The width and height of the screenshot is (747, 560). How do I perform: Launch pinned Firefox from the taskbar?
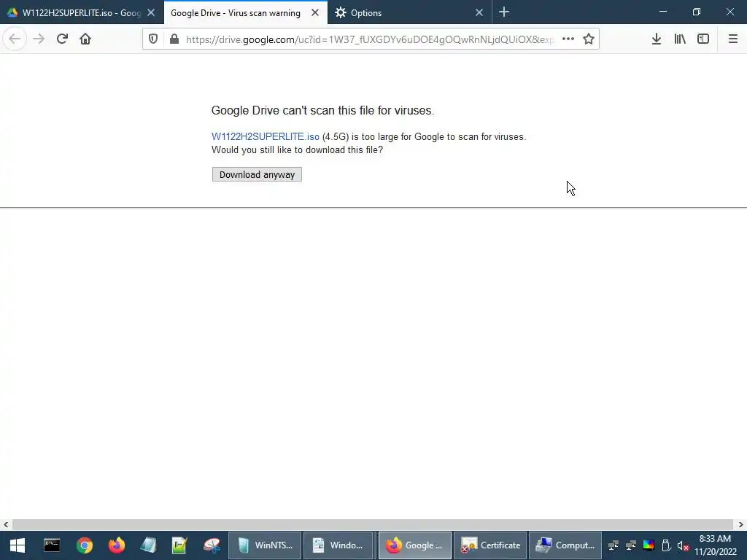point(116,545)
